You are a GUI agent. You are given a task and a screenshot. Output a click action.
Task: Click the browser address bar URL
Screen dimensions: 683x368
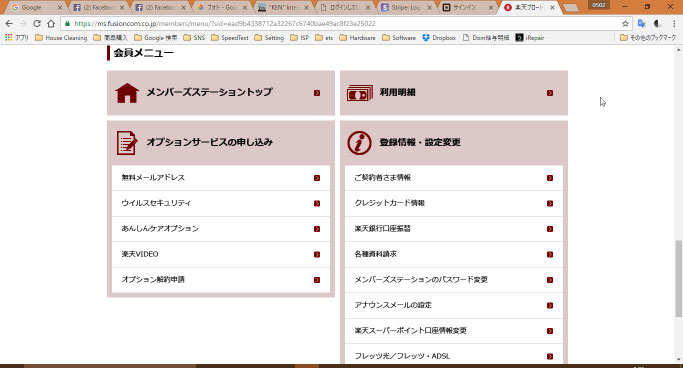[225, 24]
